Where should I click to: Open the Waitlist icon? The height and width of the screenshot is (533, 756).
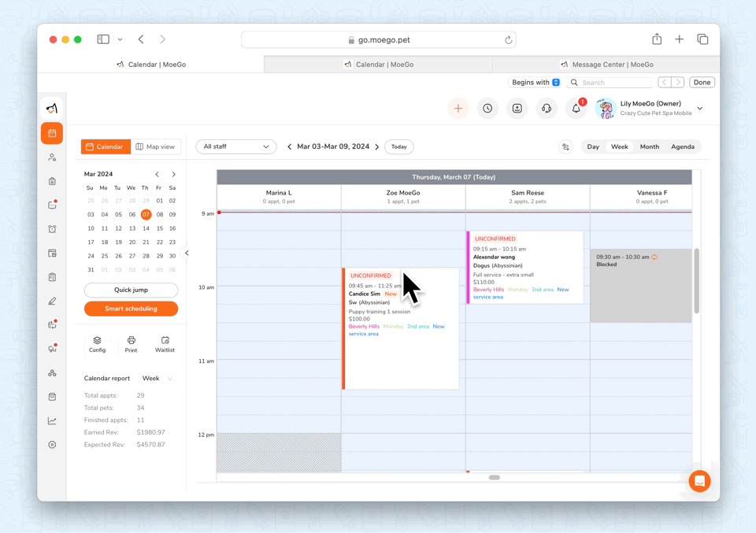coord(165,344)
